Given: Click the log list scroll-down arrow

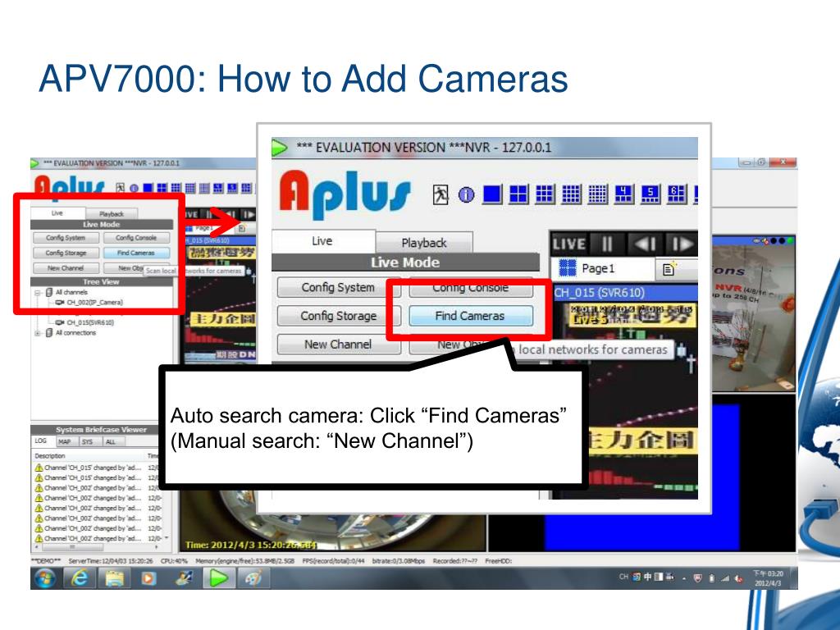Looking at the screenshot, I should click(x=167, y=538).
